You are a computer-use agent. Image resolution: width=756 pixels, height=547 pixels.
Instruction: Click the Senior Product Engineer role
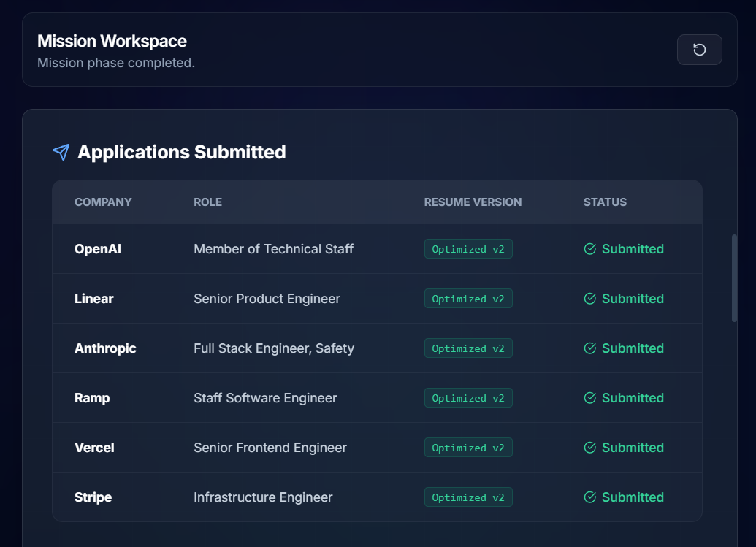pyautogui.click(x=267, y=299)
